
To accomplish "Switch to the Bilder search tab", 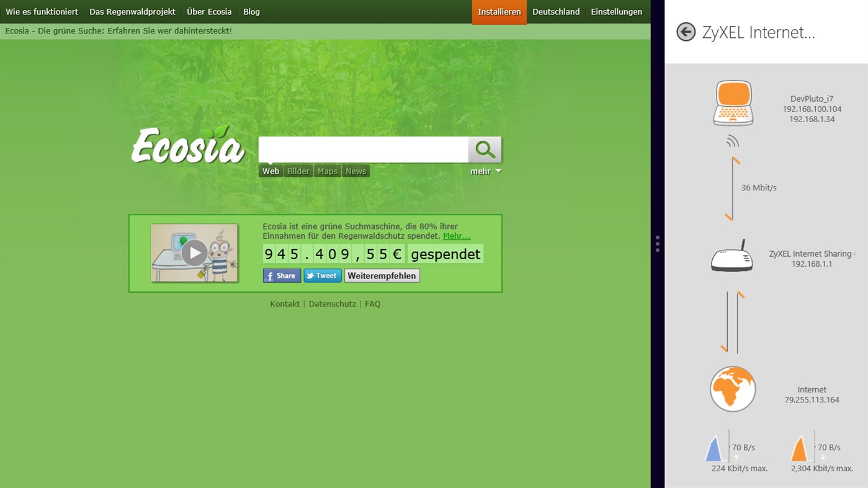I will pyautogui.click(x=298, y=171).
